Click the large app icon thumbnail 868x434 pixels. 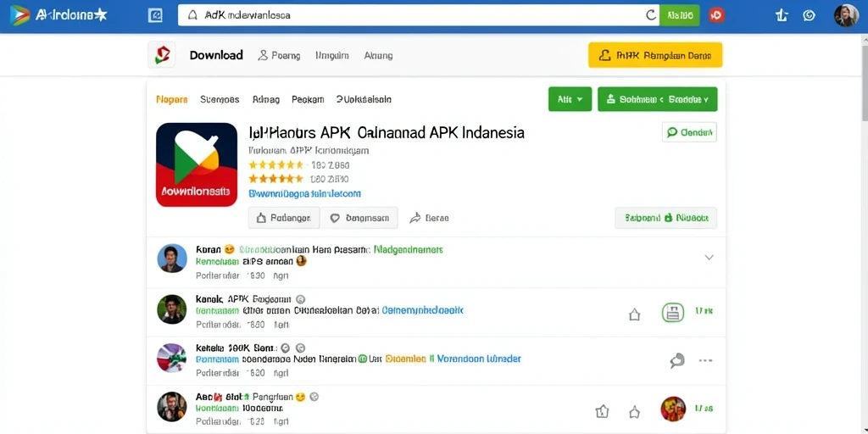(x=197, y=164)
